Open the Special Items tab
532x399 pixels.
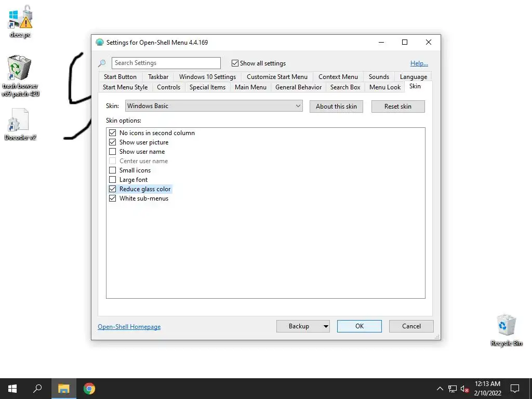207,87
